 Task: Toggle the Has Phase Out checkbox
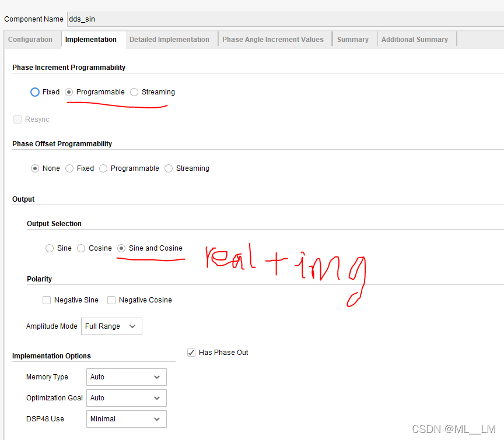pyautogui.click(x=191, y=353)
